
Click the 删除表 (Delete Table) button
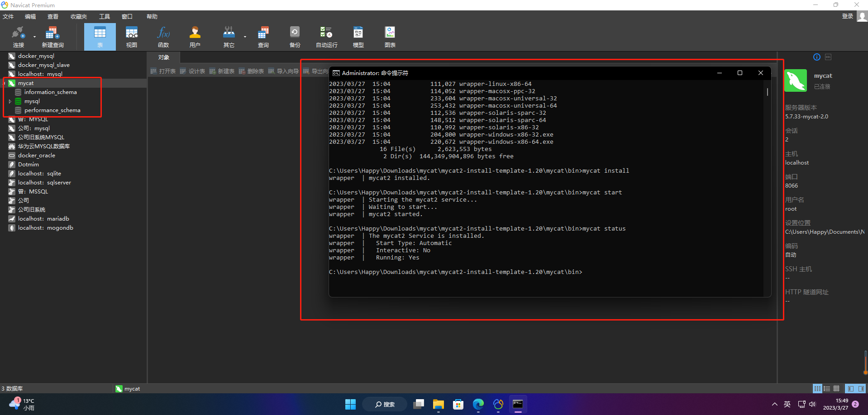[x=251, y=71]
